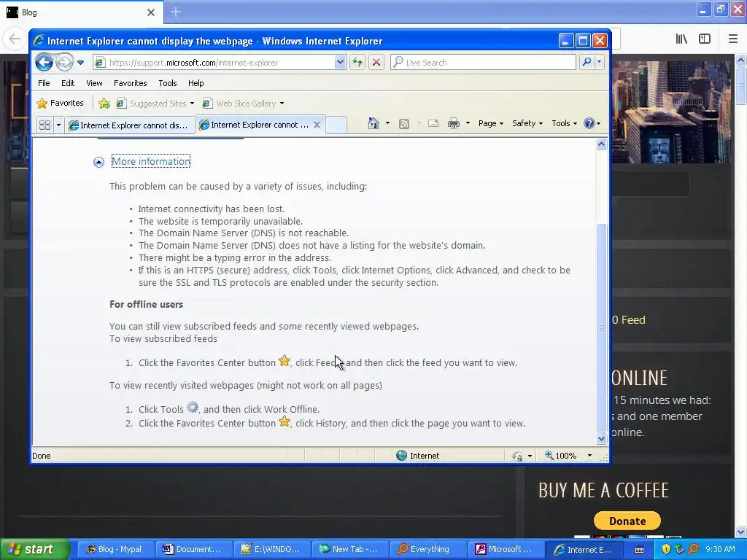
Task: Toggle Mypal sidebar icon
Action: point(705,39)
